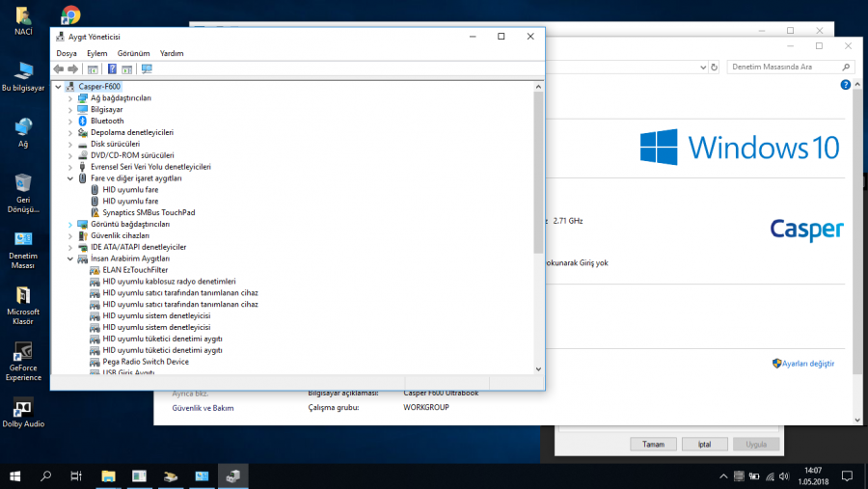Expand Ağ bağdaştırıcıları node

(70, 98)
